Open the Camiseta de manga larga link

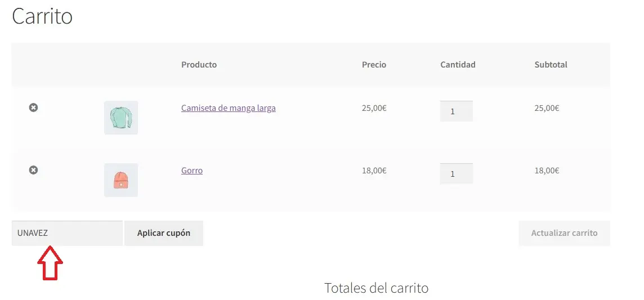[228, 108]
